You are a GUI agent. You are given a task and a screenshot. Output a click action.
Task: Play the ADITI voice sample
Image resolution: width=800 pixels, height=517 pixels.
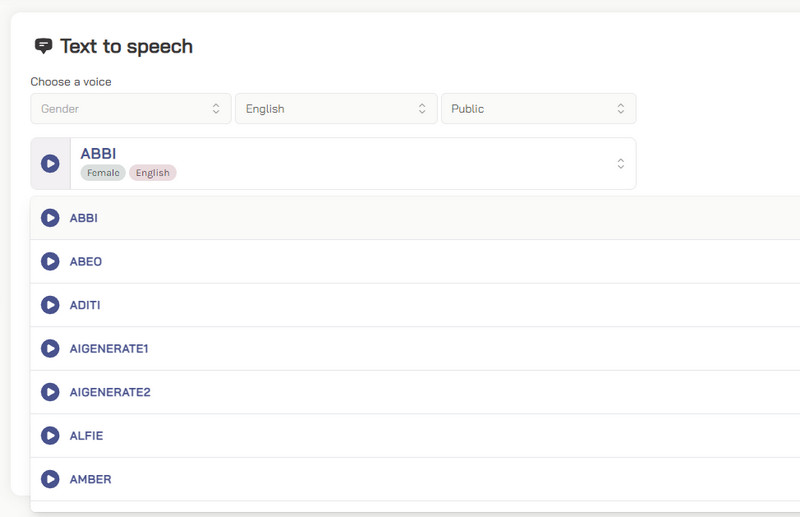[x=50, y=305]
